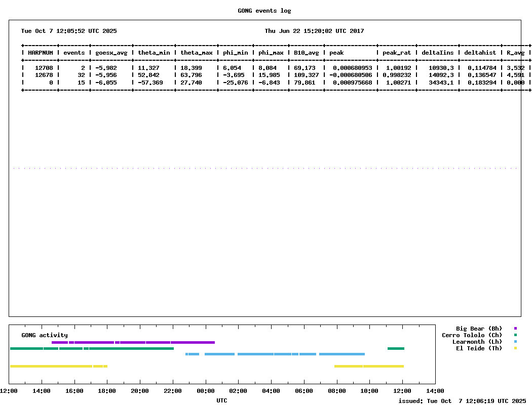The image size is (532, 405).
Task: Click the long green Cerro Tololo activity bar
Action: (92, 348)
